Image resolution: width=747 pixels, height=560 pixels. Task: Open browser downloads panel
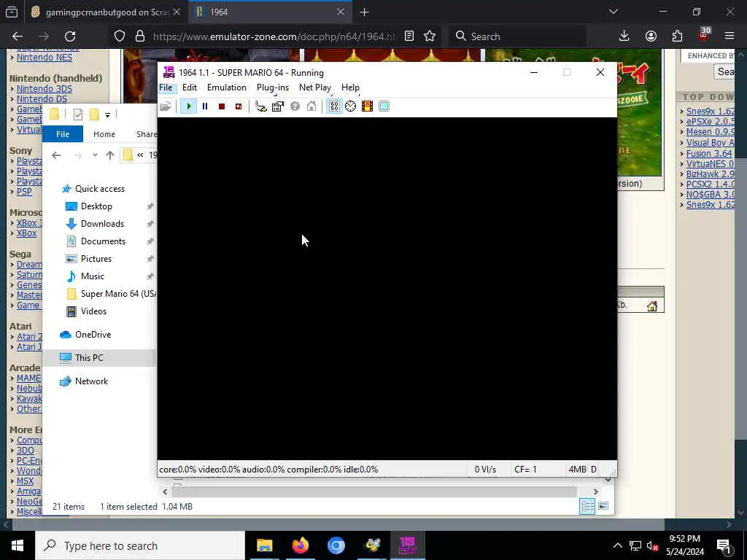click(624, 36)
